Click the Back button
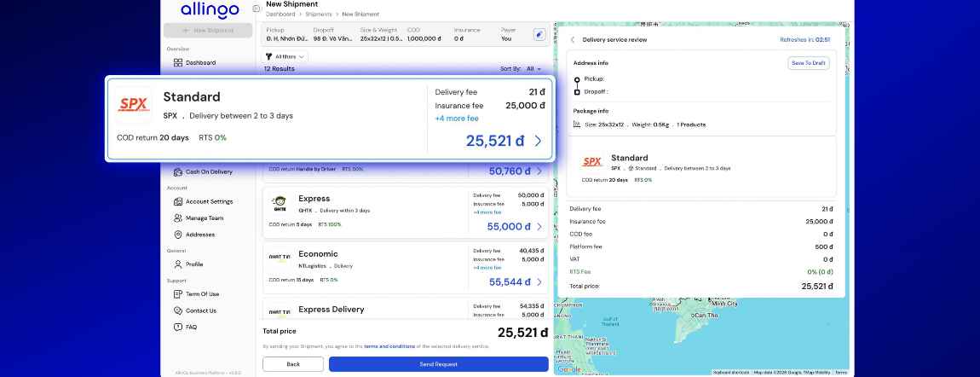This screenshot has width=980, height=377. pyautogui.click(x=293, y=364)
